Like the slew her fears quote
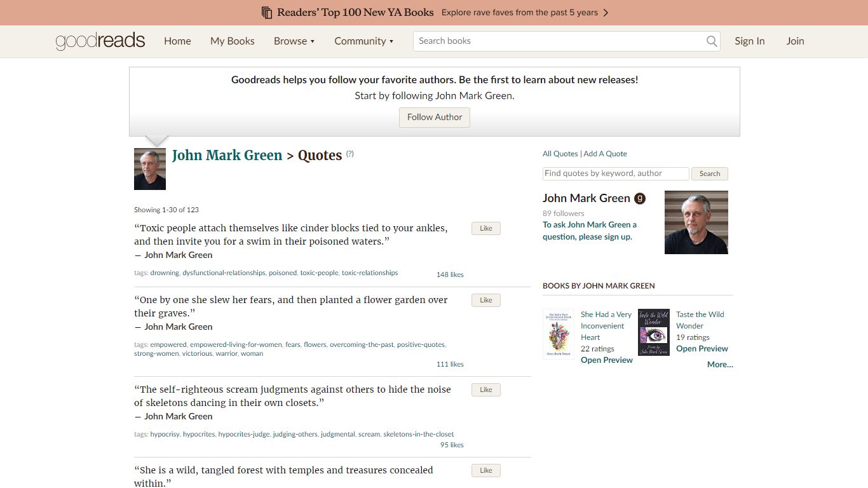The height and width of the screenshot is (488, 868). click(486, 301)
